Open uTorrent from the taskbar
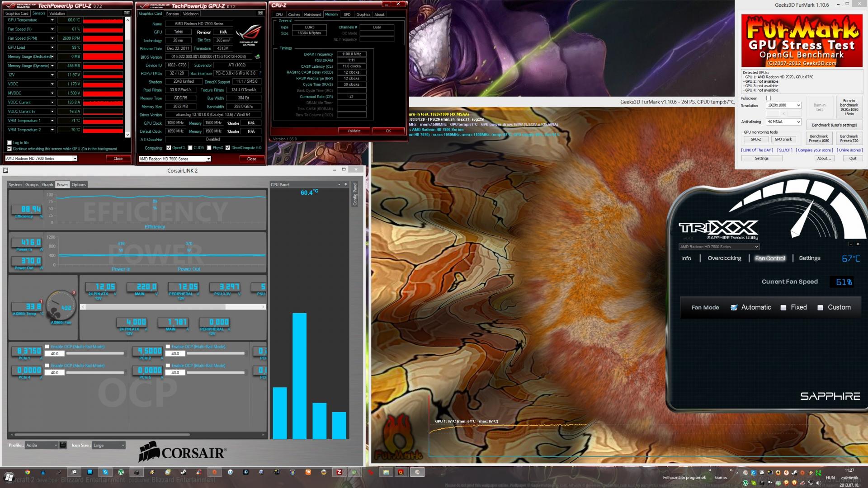The height and width of the screenshot is (488, 868). tap(121, 472)
